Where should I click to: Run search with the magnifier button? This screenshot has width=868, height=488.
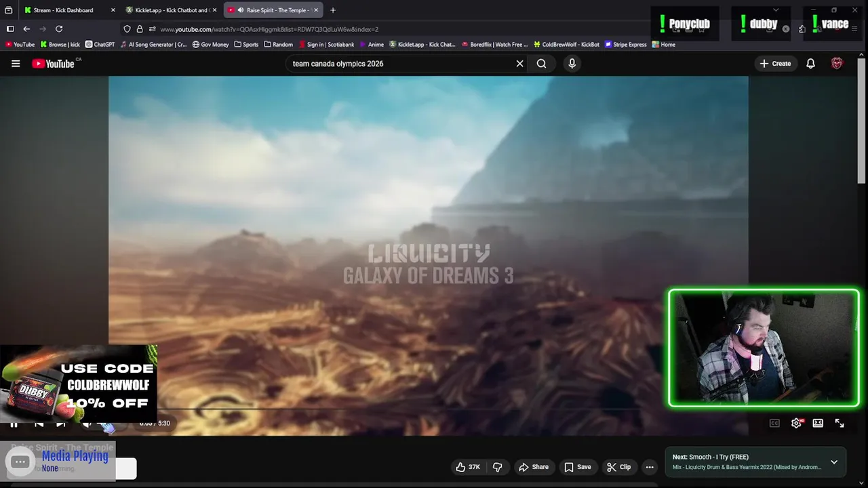[x=541, y=64]
